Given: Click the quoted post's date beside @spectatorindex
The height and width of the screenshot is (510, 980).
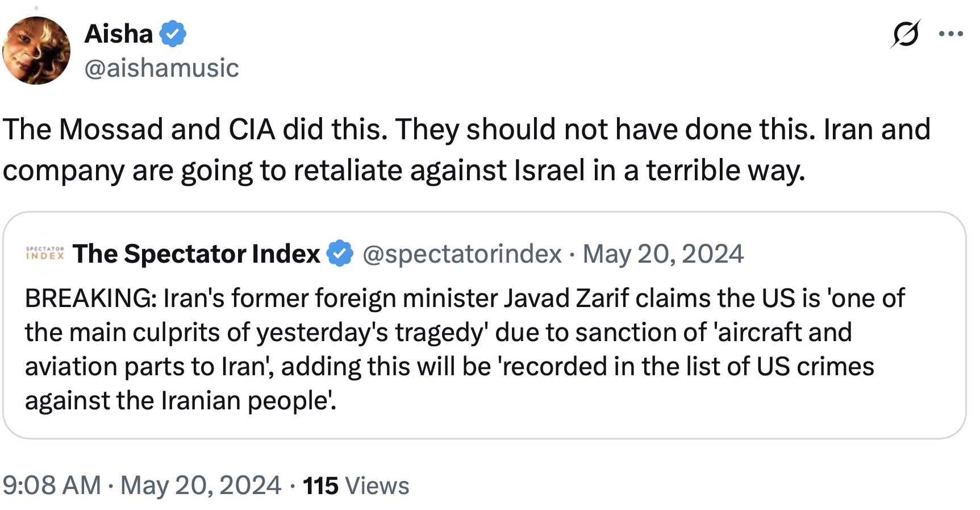Looking at the screenshot, I should 663,254.
